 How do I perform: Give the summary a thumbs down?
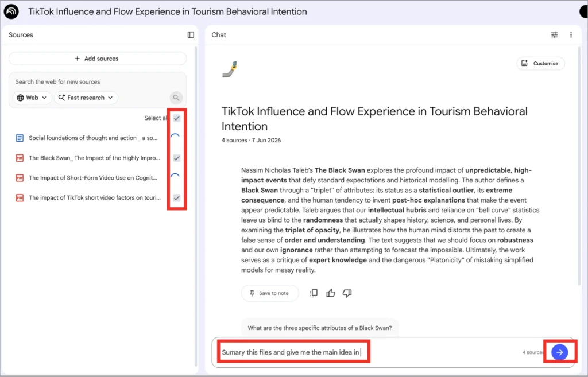pyautogui.click(x=347, y=293)
